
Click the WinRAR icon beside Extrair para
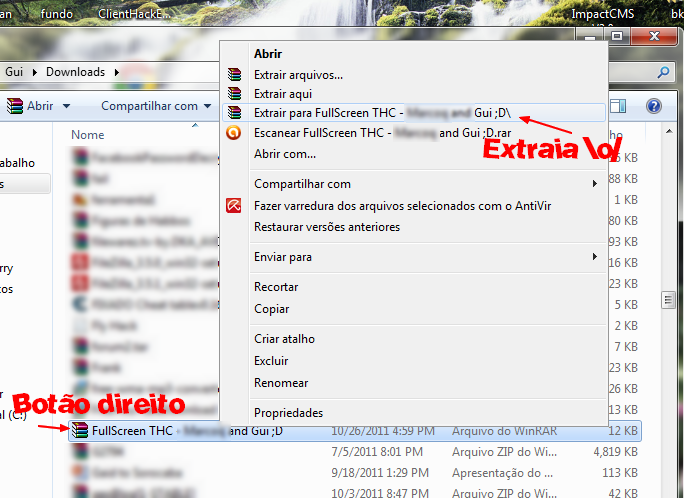coord(234,113)
